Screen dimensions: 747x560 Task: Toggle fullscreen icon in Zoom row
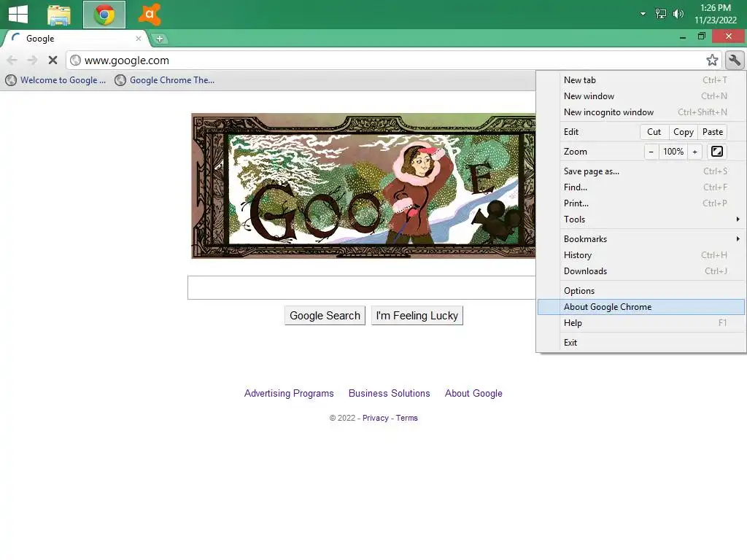[x=716, y=152]
